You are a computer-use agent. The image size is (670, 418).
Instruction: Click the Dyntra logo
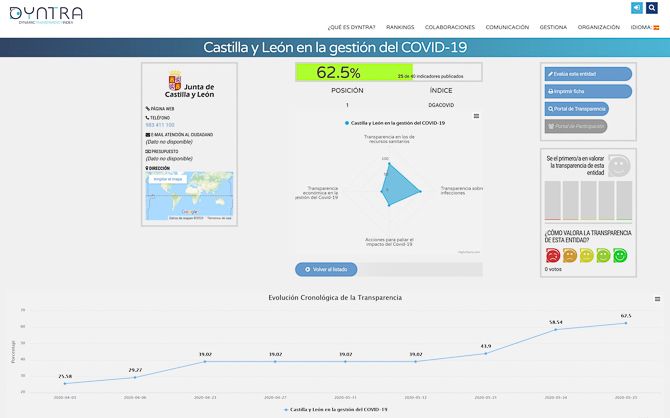coord(44,14)
